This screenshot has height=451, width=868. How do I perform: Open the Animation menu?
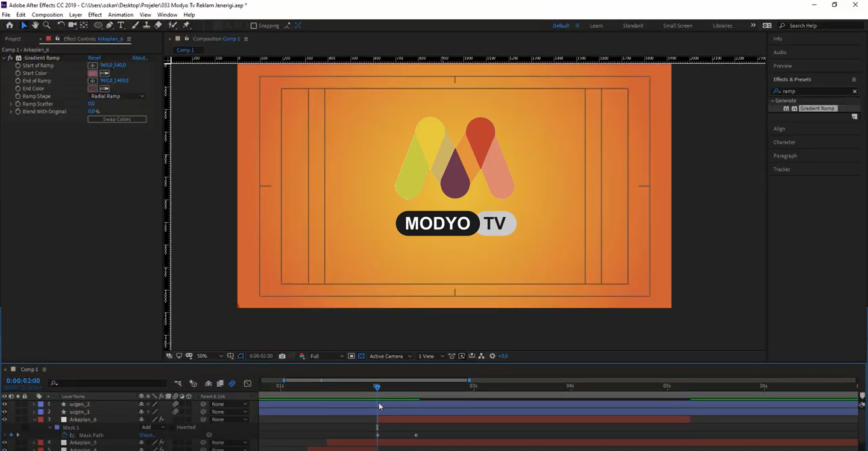coord(121,14)
